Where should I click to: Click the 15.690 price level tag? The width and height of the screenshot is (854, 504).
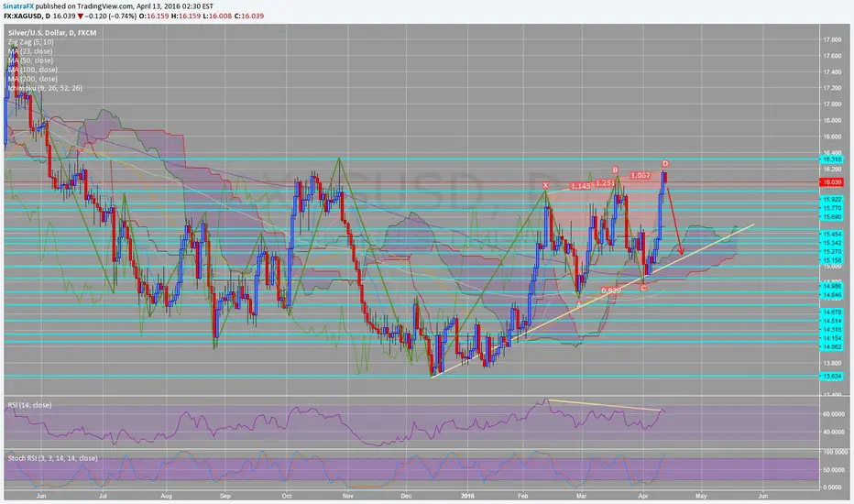point(831,217)
